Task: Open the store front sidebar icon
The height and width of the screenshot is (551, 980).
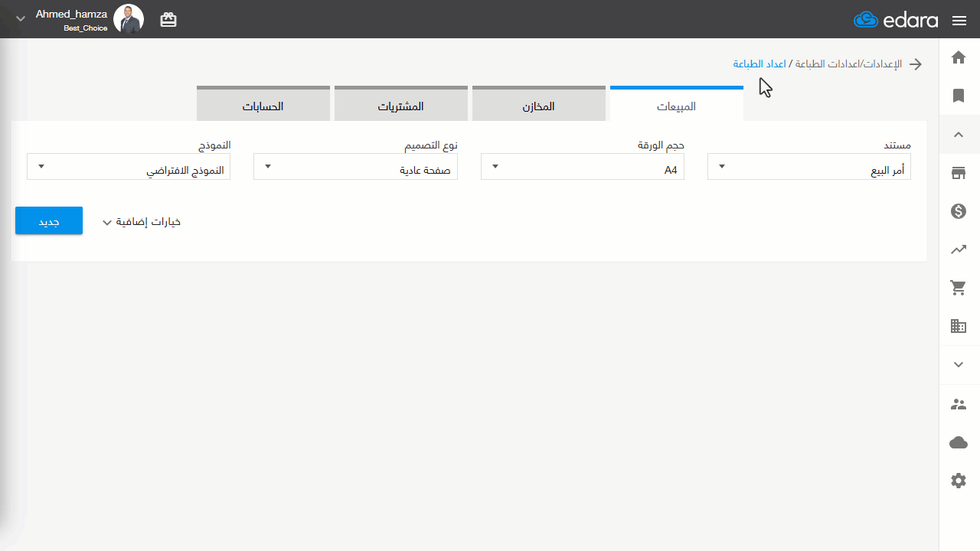Action: (959, 173)
